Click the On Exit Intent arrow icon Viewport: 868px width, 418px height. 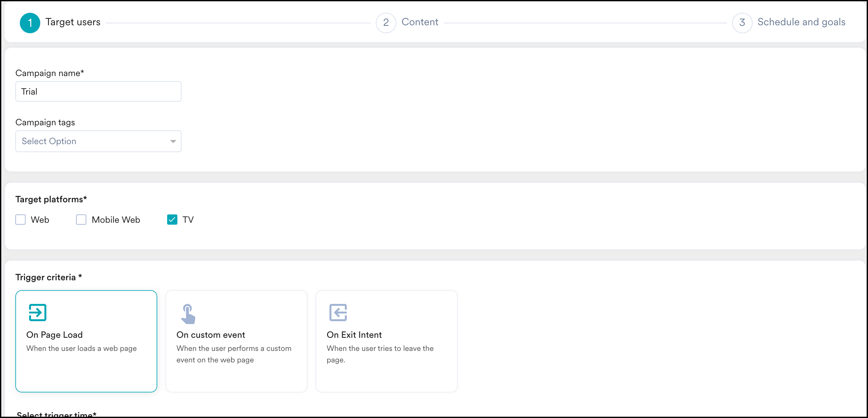pyautogui.click(x=338, y=312)
